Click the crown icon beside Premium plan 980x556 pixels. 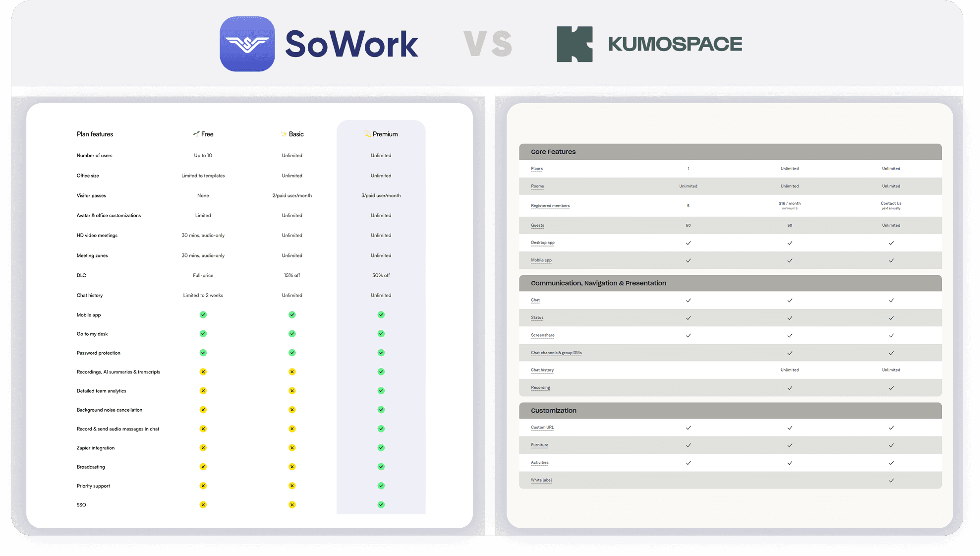coord(367,134)
